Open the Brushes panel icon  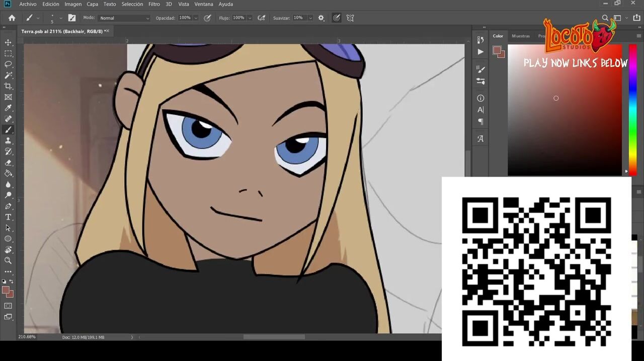pos(480,81)
